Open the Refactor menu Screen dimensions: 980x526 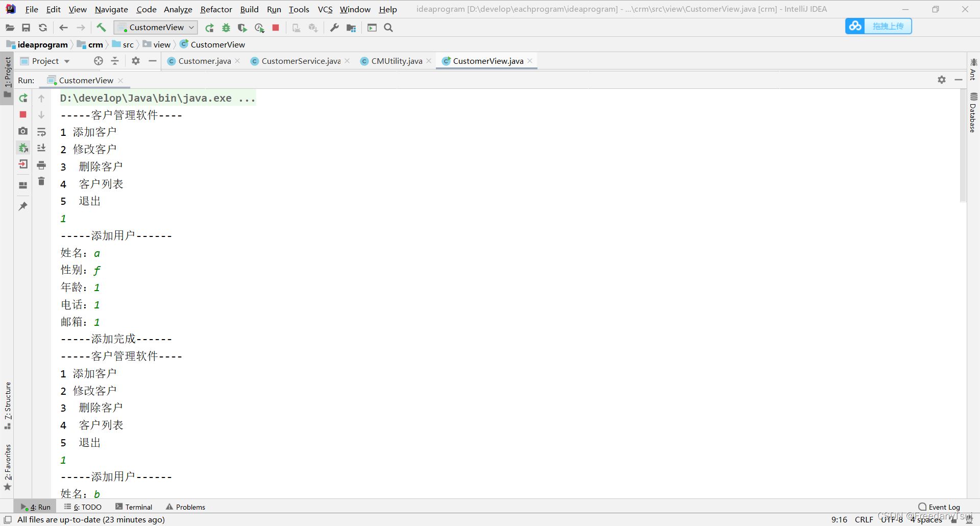point(216,9)
